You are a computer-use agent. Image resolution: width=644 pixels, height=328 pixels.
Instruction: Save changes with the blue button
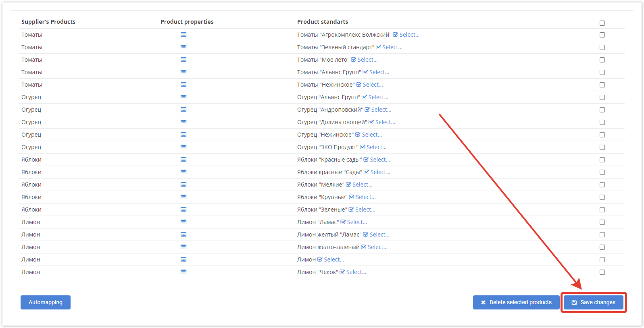tap(594, 302)
